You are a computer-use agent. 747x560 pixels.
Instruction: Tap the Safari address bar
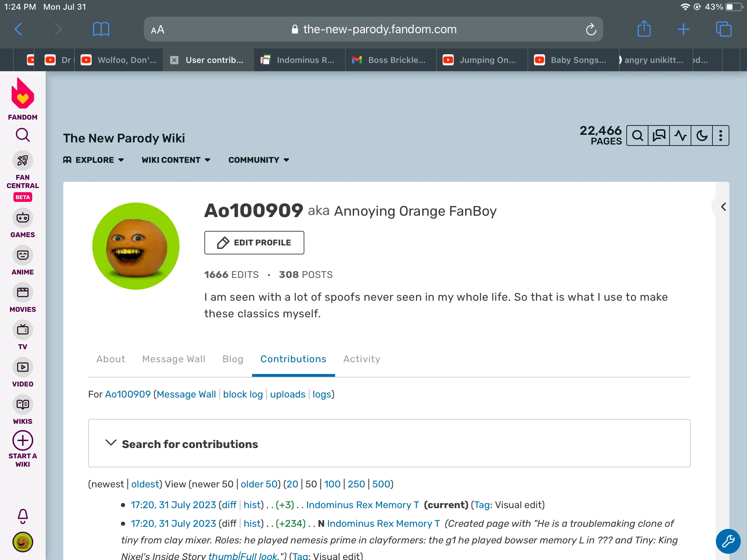pos(373,29)
